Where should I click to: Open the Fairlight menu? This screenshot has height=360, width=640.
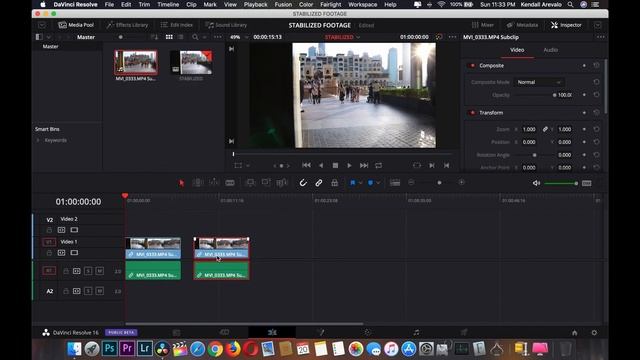tap(330, 4)
